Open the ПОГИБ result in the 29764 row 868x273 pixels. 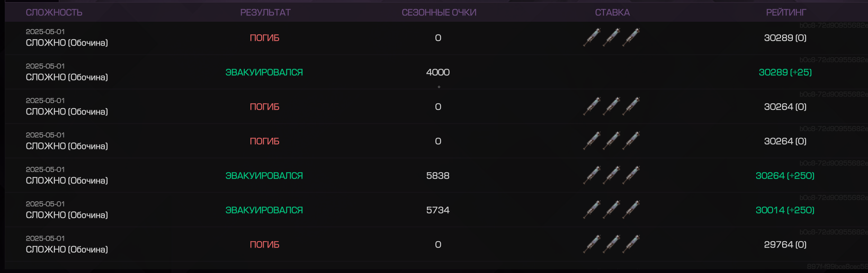tap(264, 244)
